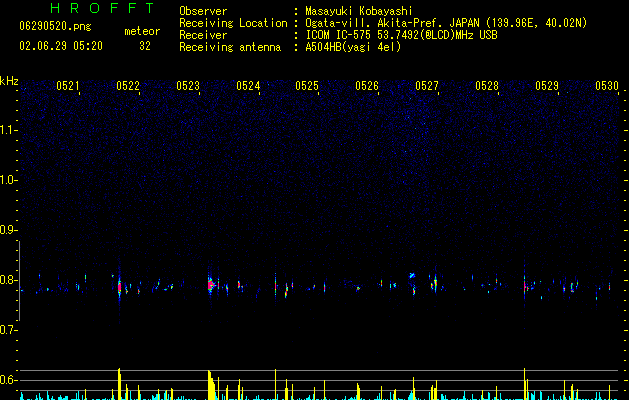Click the 0525 time marker
Screen dimensions: 629x400
tap(307, 86)
